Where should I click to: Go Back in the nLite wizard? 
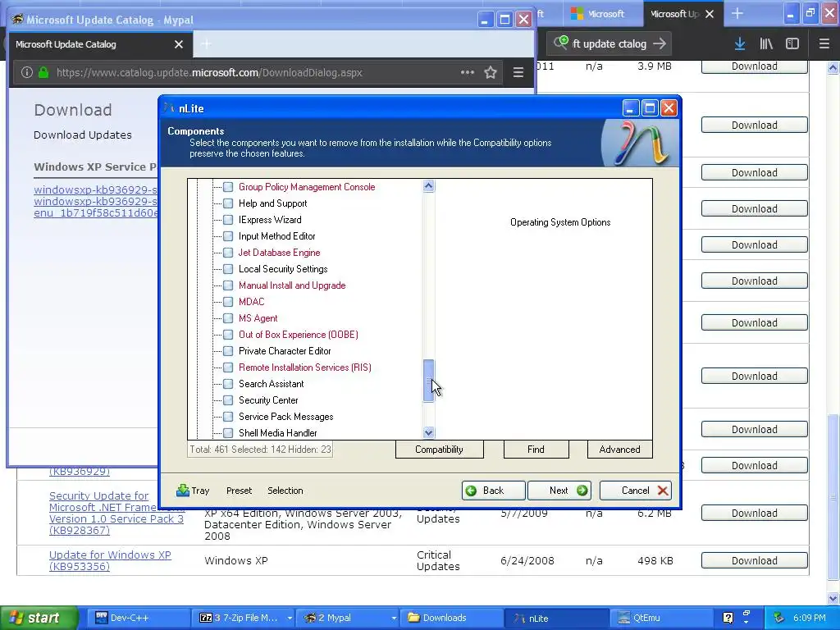point(493,491)
